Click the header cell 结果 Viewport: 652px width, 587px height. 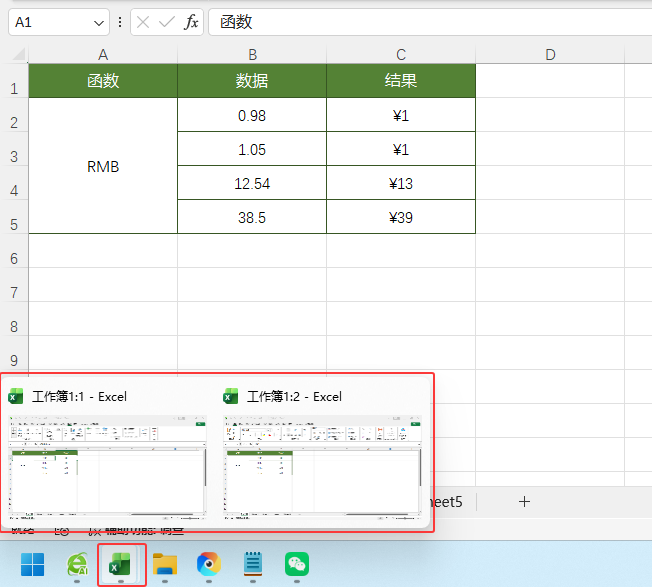pyautogui.click(x=401, y=81)
